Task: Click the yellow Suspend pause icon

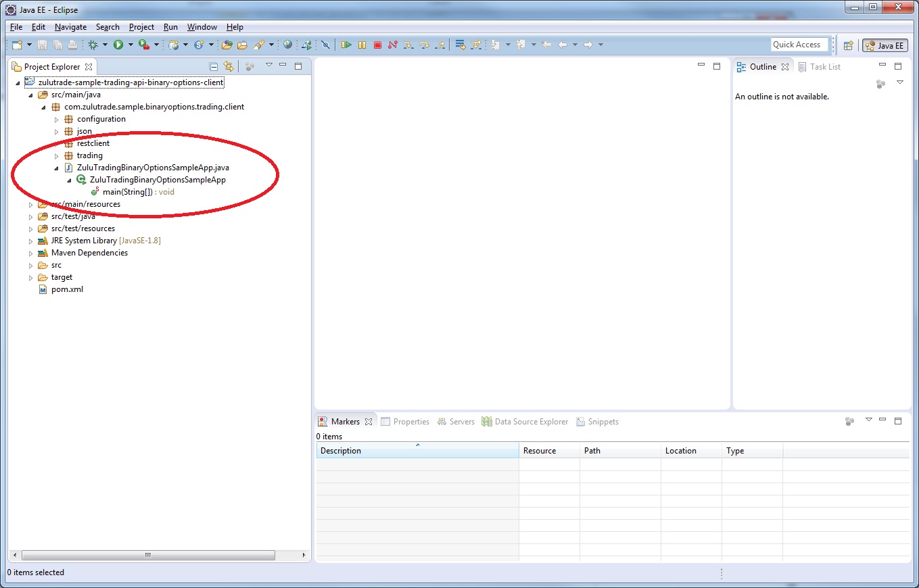Action: (x=362, y=45)
